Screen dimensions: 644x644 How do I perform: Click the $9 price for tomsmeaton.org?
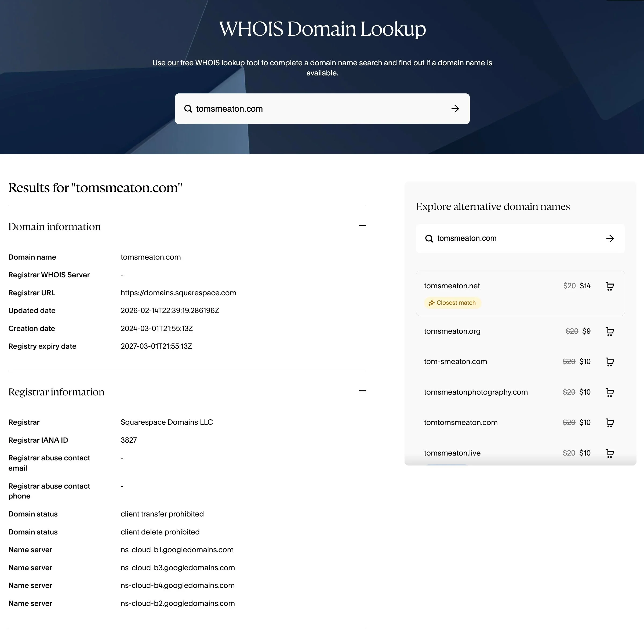pos(586,331)
